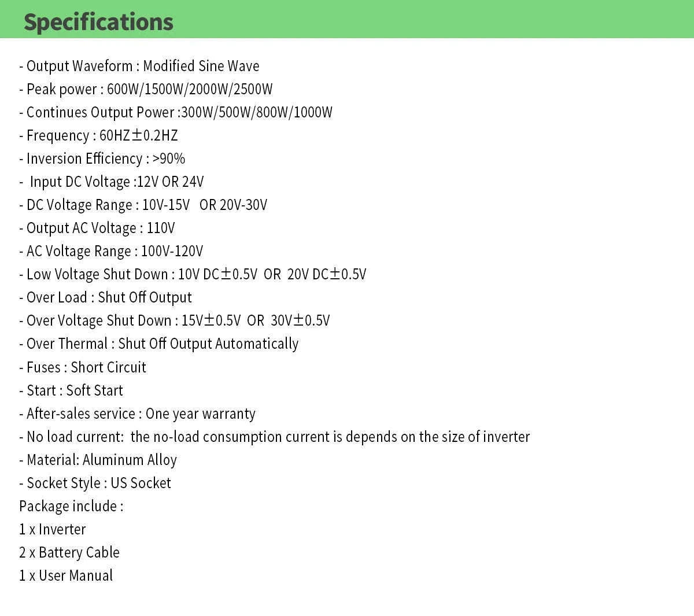Select the Inversion Efficiency >90% line
The height and width of the screenshot is (616, 694).
102,158
